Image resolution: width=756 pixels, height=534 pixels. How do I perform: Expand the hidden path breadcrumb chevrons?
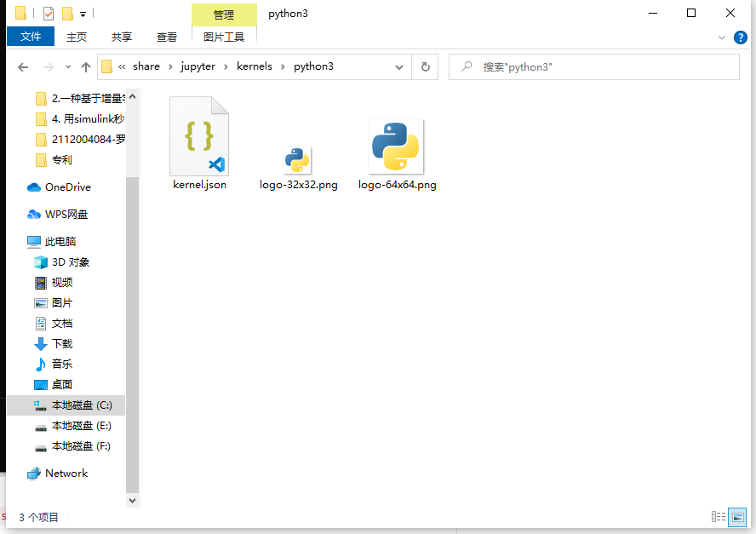coord(122,67)
